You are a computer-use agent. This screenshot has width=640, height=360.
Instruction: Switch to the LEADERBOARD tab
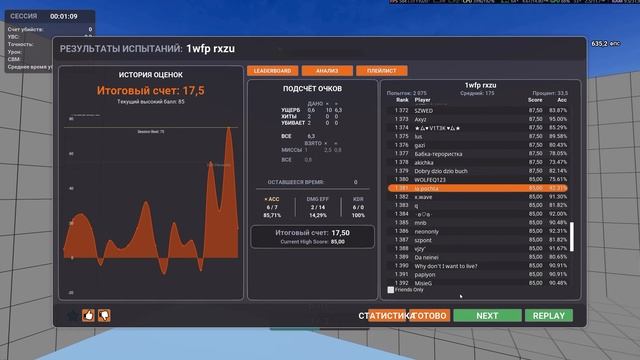pyautogui.click(x=272, y=71)
